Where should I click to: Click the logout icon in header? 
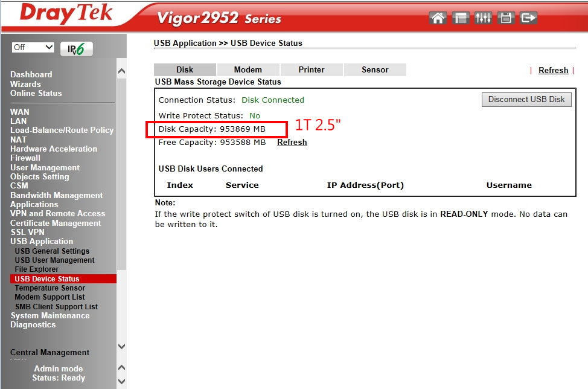[528, 18]
